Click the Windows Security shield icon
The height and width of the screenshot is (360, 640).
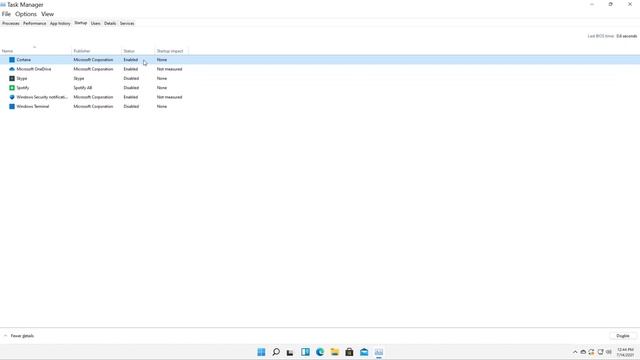(x=12, y=97)
